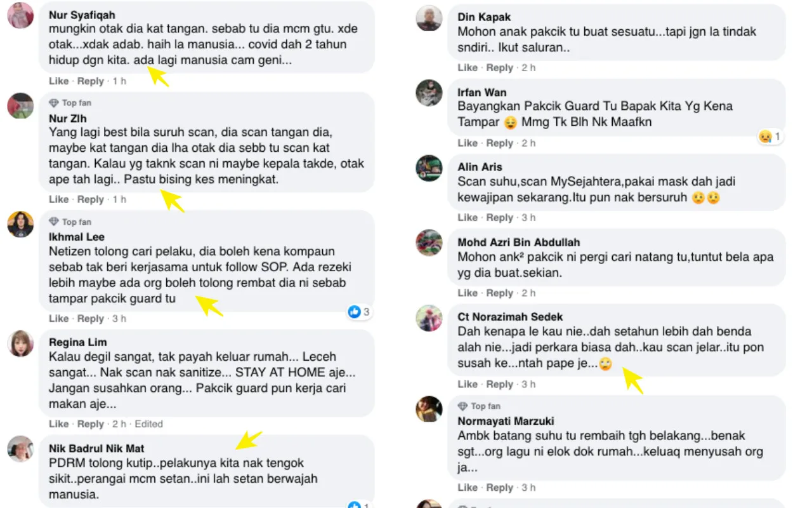Reply to Ct Norazimah Sedek's comment
Screen dimensions: 812x508
(499, 384)
